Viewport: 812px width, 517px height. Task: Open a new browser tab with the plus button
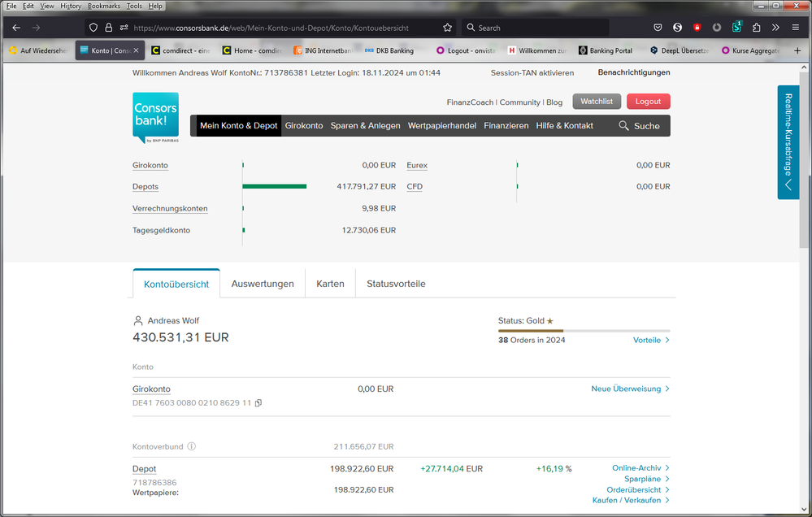tap(797, 50)
